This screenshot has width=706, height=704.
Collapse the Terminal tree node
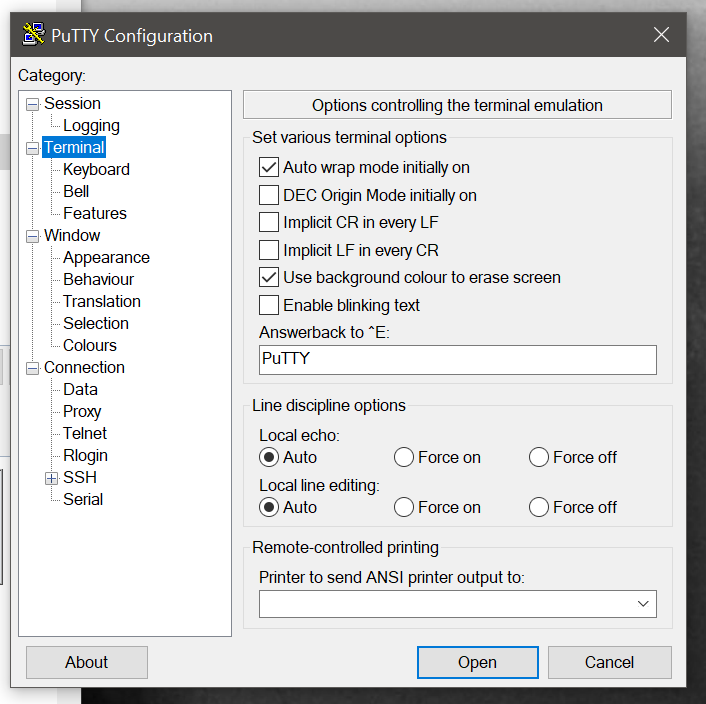coord(32,149)
